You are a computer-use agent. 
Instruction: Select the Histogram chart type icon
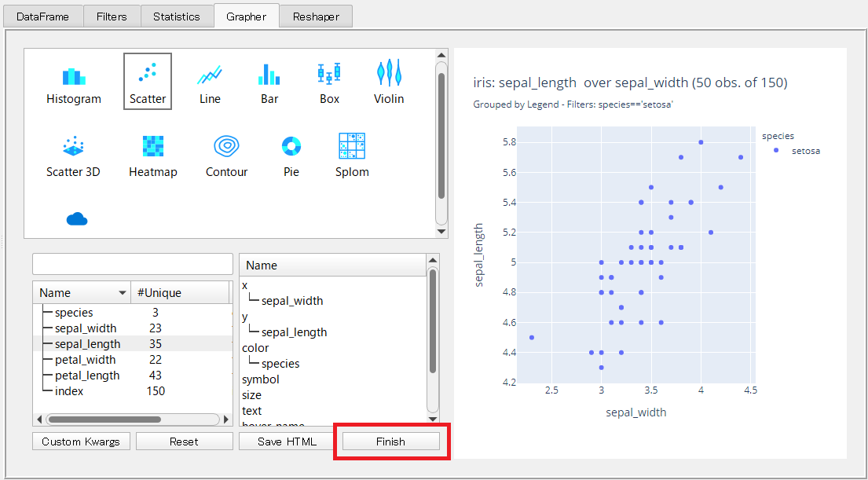point(74,76)
